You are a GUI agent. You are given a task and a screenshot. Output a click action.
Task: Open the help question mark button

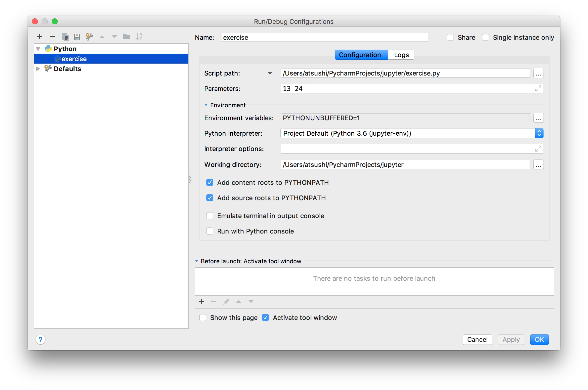coord(41,340)
